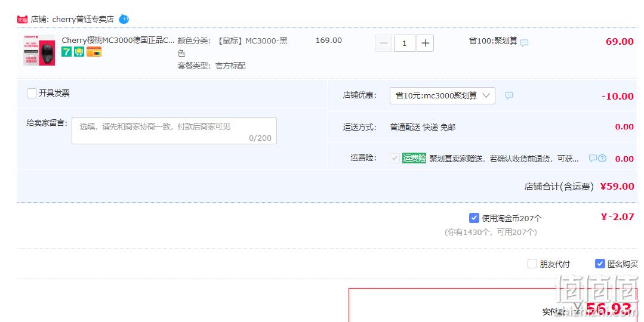Click the disabled 运费险 checkbox
The height and width of the screenshot is (322, 644).
click(x=395, y=158)
